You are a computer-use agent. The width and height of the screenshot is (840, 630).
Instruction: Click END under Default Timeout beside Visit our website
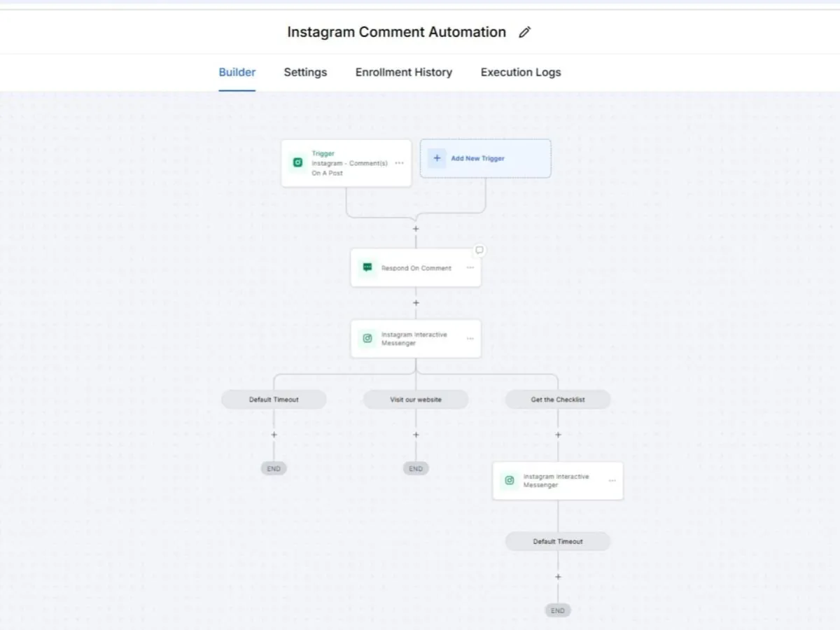pos(274,468)
